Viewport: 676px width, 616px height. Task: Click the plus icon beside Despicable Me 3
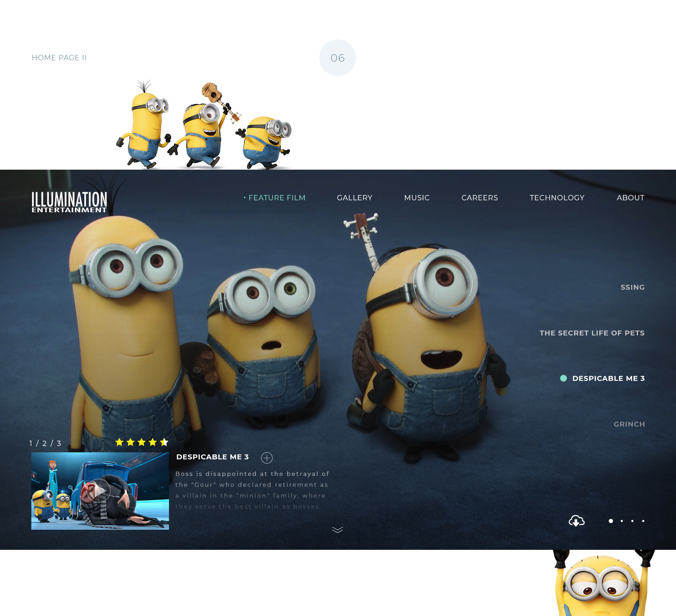267,458
